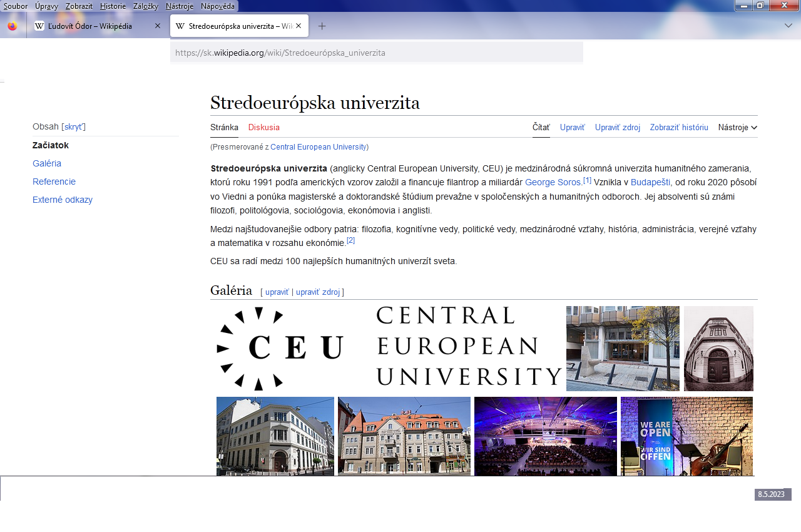Click footnote reference [2]
801x532 pixels.
350,240
